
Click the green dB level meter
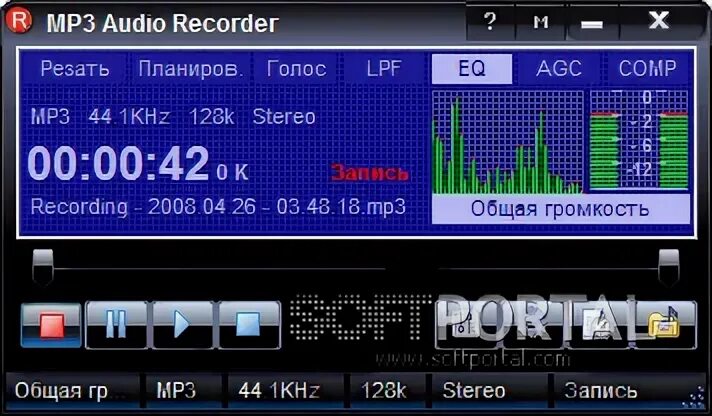pyautogui.click(x=639, y=140)
